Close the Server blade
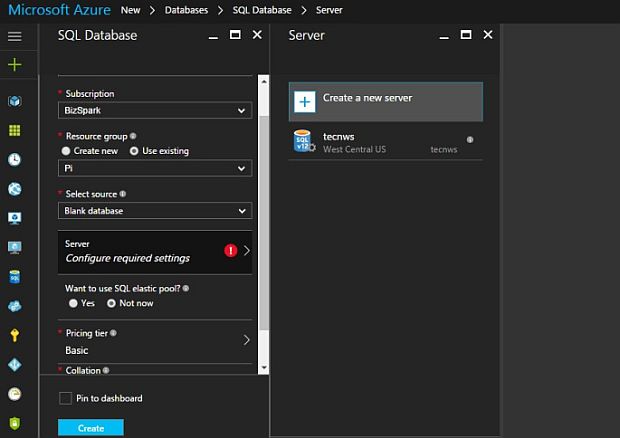Image resolution: width=620 pixels, height=438 pixels. pyautogui.click(x=488, y=35)
